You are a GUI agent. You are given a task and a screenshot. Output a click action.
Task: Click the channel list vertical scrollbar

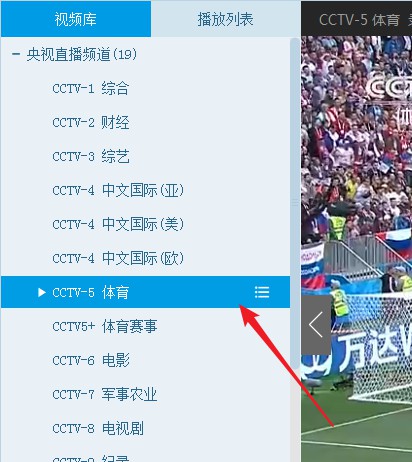[295, 203]
